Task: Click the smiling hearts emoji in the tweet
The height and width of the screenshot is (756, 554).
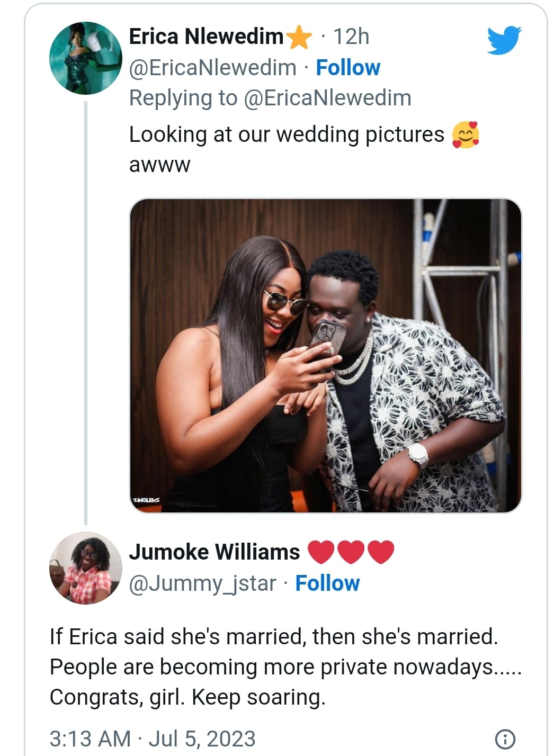Action: point(466,135)
